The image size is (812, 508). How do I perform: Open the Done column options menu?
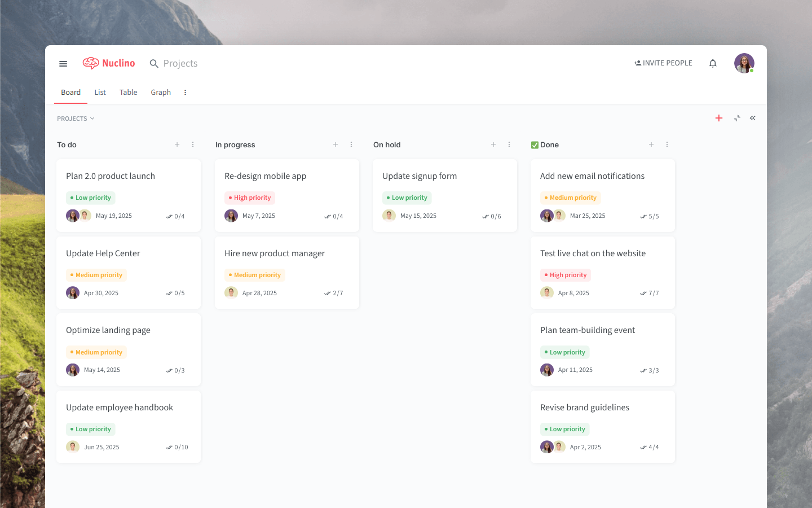[x=667, y=144]
